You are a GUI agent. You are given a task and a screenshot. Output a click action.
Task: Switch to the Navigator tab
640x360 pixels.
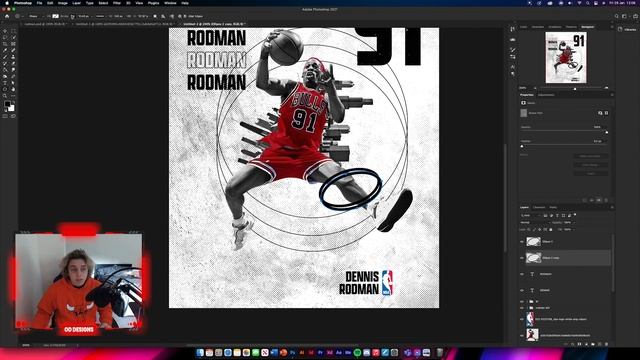588,27
